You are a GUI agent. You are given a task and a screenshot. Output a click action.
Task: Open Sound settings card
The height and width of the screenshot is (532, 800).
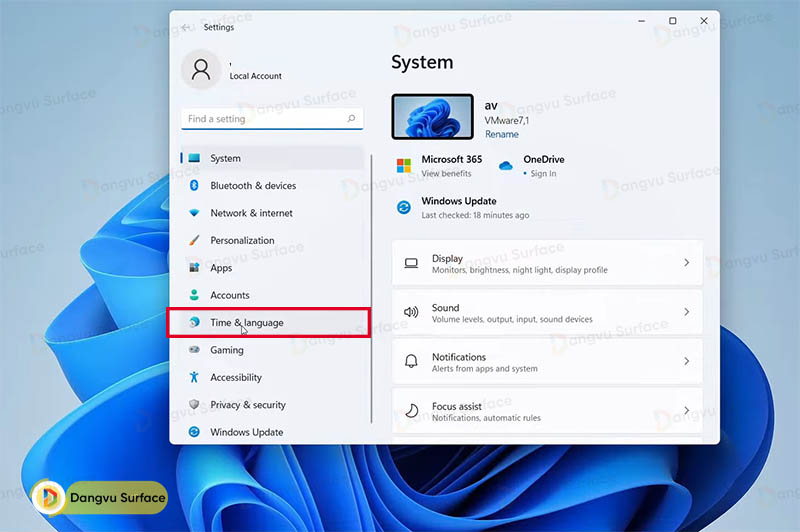click(x=547, y=312)
